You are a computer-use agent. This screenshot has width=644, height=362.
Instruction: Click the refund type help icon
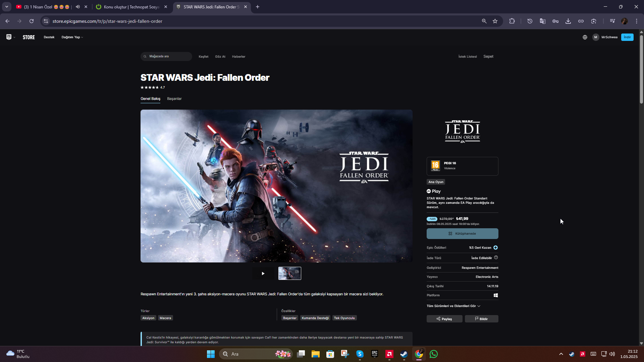point(496,258)
